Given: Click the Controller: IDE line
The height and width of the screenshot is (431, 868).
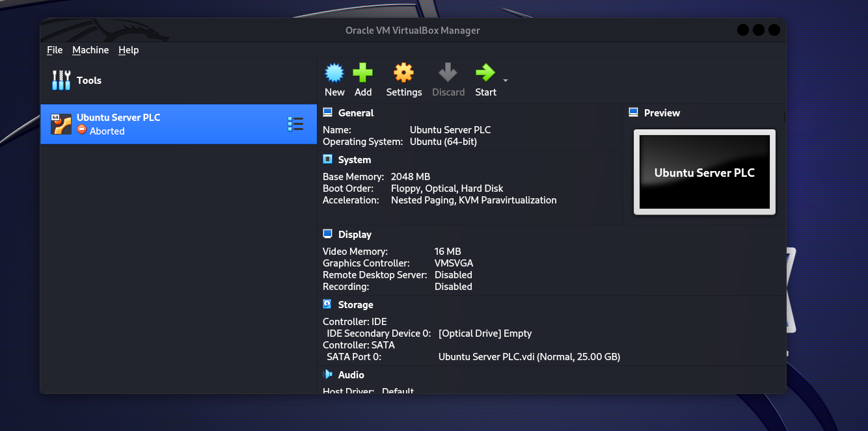Looking at the screenshot, I should (x=355, y=322).
